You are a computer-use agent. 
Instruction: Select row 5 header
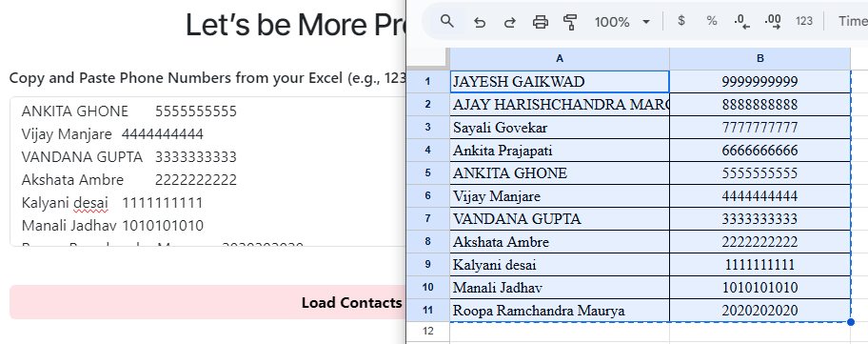click(x=427, y=173)
